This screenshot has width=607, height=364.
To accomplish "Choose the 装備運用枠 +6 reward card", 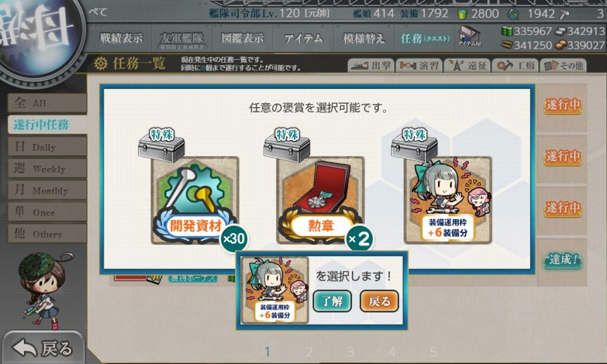I will [448, 200].
